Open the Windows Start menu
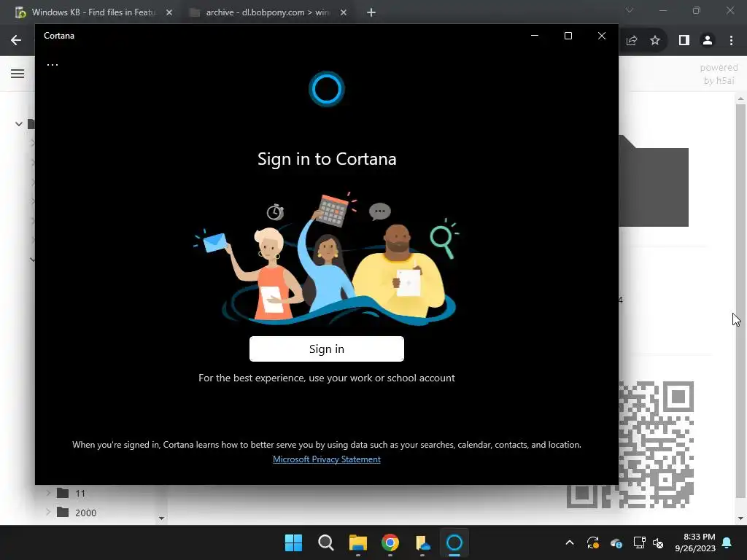This screenshot has height=560, width=747. [x=293, y=542]
